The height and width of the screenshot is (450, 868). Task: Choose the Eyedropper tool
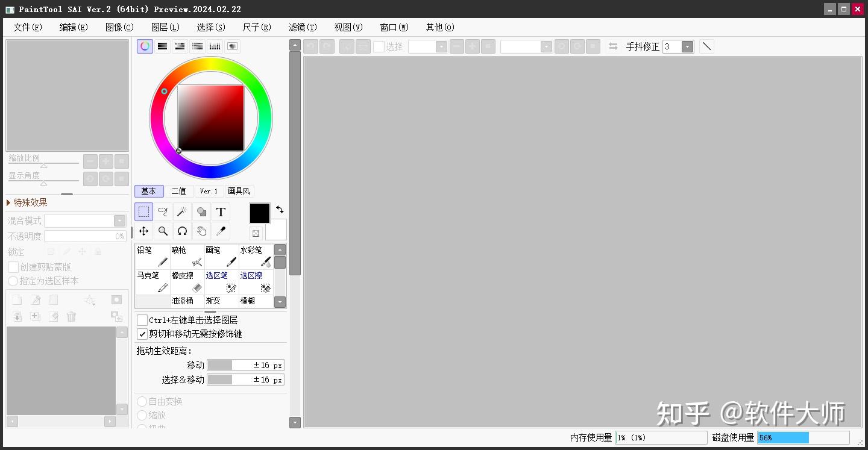pos(221,231)
